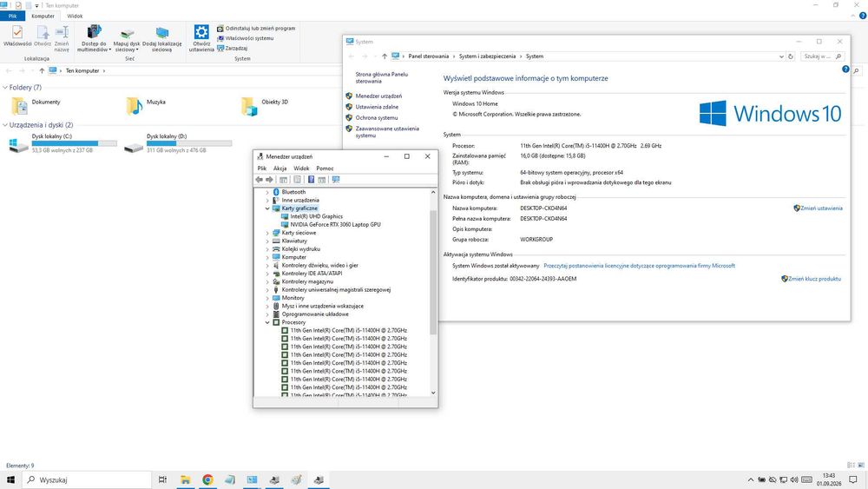This screenshot has width=868, height=489.
Task: Click Device Manager scrollbar up arrow
Action: (x=433, y=192)
